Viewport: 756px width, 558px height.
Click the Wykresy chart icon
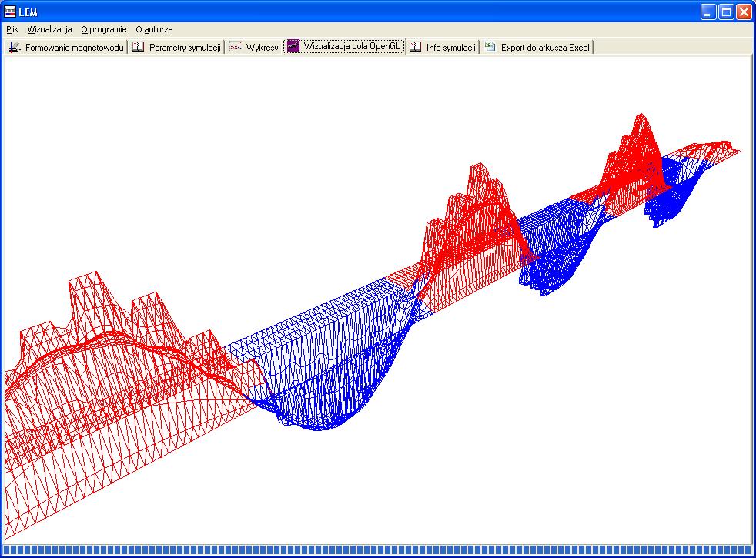(x=236, y=47)
